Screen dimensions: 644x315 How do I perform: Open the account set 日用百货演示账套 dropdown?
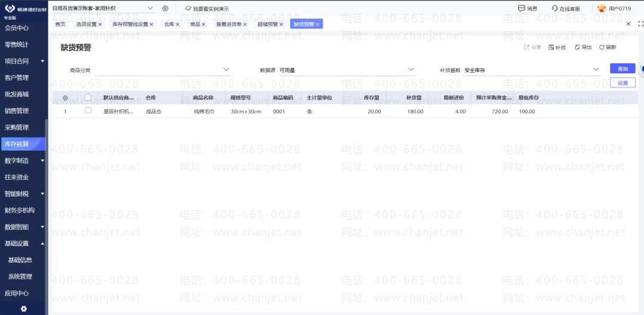tap(150, 8)
